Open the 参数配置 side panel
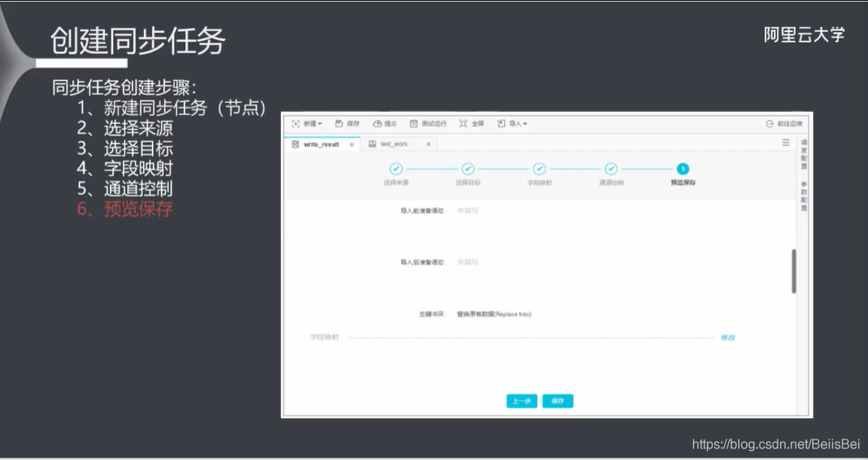This screenshot has width=868, height=460. click(804, 196)
